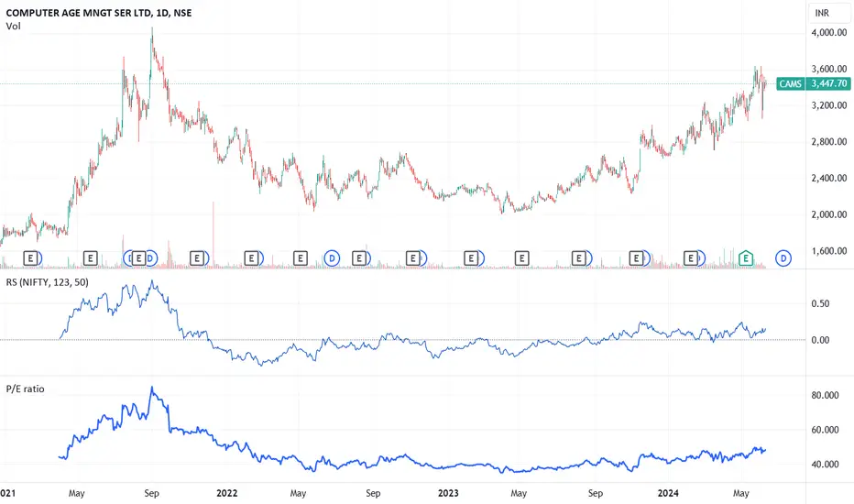
Task: Click the 2023 label on the time axis
Action: 448,493
